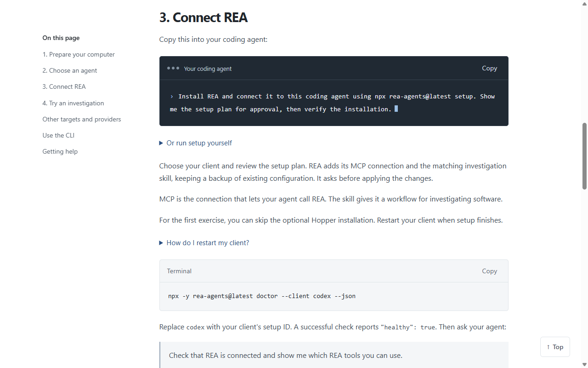
Task: Click the three dots in coding agent header
Action: 173,68
